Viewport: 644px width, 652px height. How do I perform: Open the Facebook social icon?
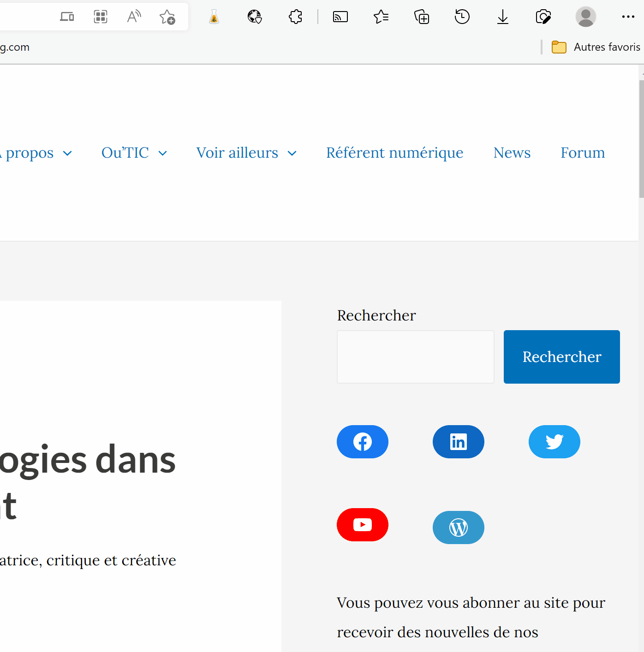[363, 442]
